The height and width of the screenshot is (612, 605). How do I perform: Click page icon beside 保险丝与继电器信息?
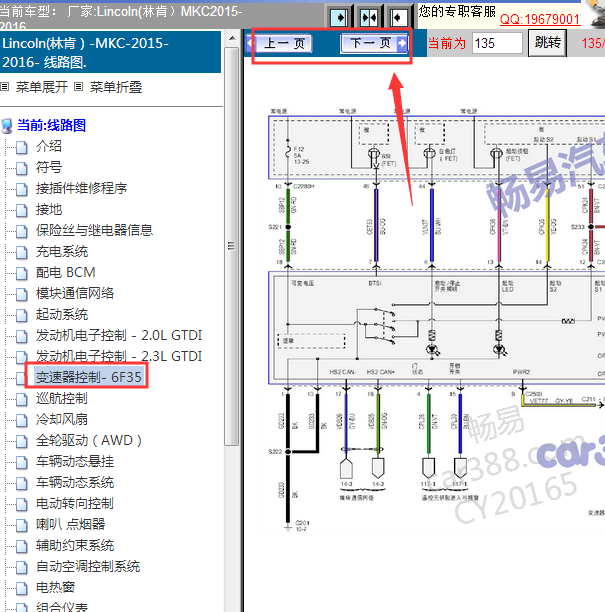click(x=22, y=232)
